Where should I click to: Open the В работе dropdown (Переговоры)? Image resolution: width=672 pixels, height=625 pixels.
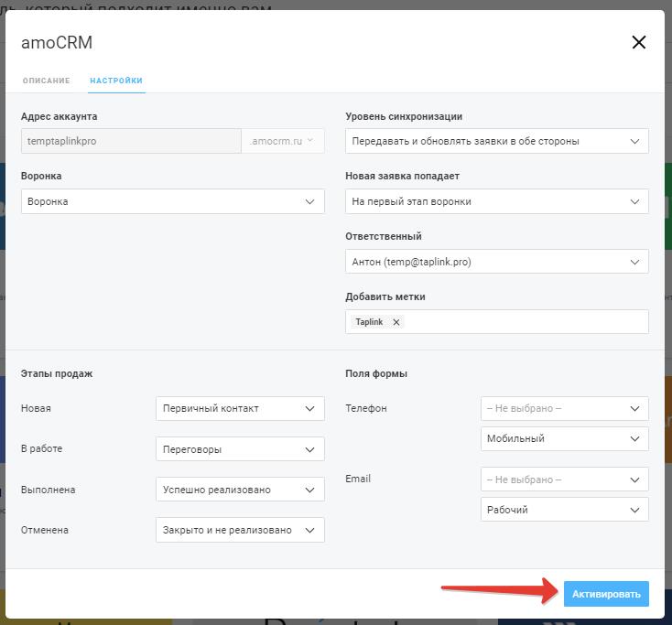tap(240, 449)
